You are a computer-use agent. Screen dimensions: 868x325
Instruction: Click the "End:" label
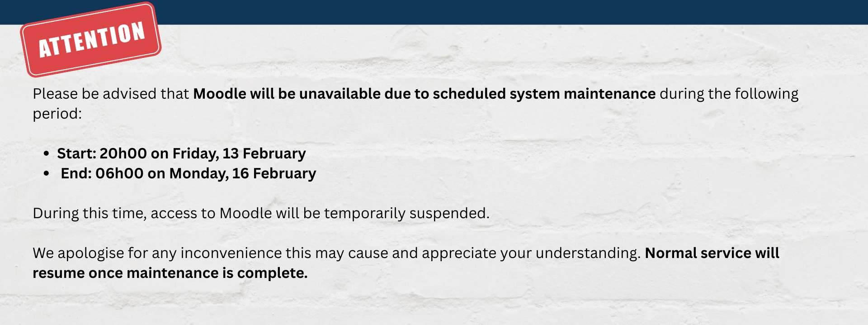pyautogui.click(x=76, y=173)
